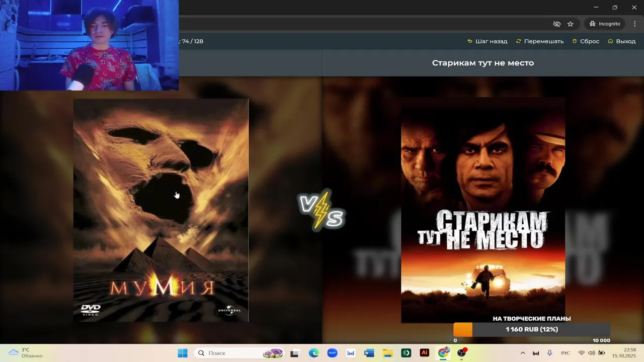Launch Microsoft Edge from the taskbar
This screenshot has height=362, width=644.
click(x=313, y=353)
